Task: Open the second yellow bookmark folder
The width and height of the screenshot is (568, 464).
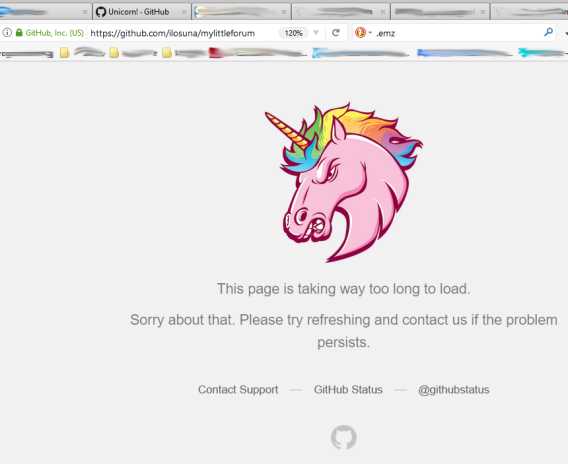Action: pyautogui.click(x=114, y=53)
